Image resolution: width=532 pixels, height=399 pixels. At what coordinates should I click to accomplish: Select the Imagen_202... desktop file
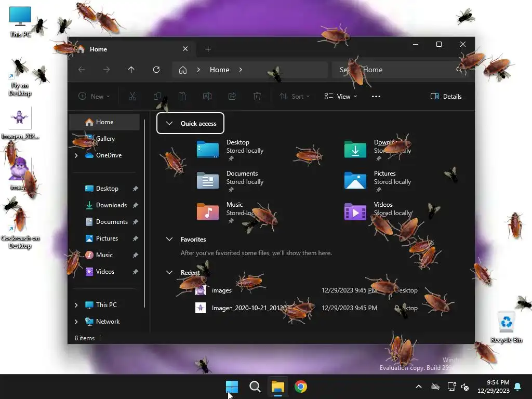(x=20, y=124)
